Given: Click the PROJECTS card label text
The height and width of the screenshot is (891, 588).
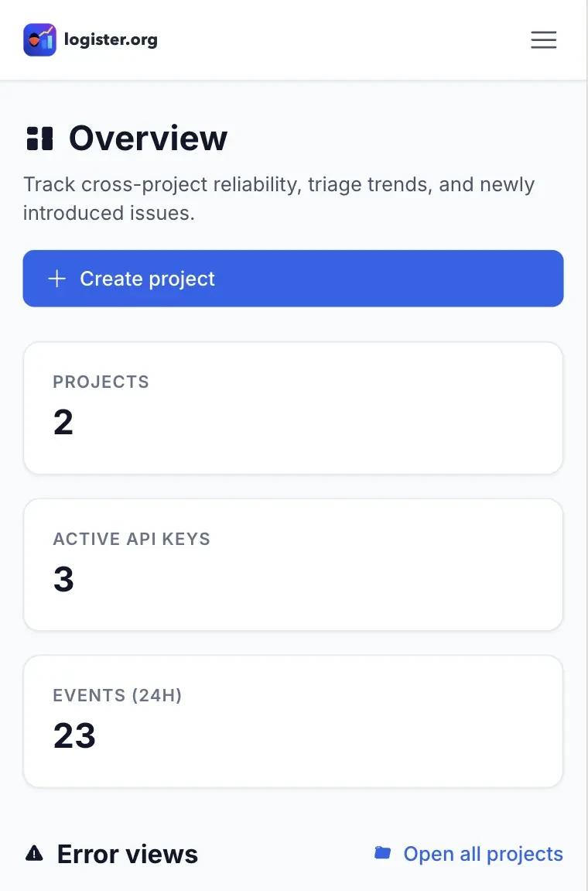Looking at the screenshot, I should (x=101, y=382).
